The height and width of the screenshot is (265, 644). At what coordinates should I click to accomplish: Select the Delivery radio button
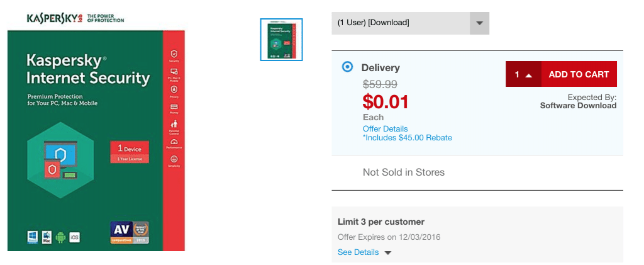pyautogui.click(x=347, y=67)
